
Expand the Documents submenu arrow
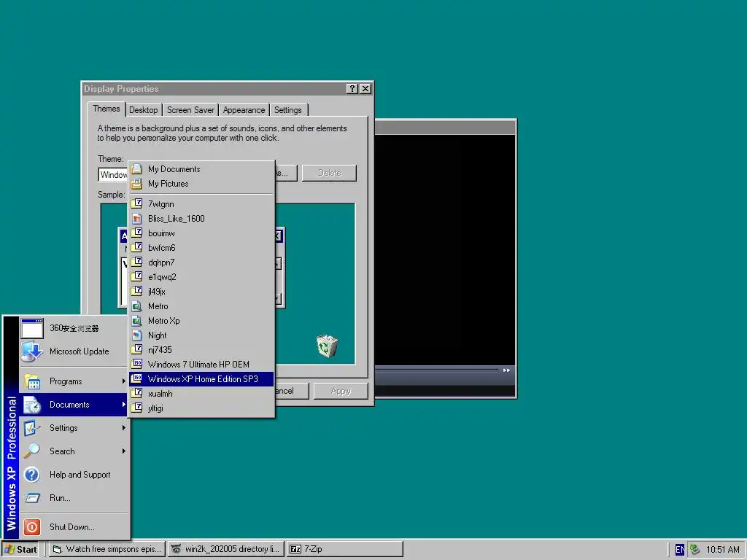pyautogui.click(x=123, y=404)
